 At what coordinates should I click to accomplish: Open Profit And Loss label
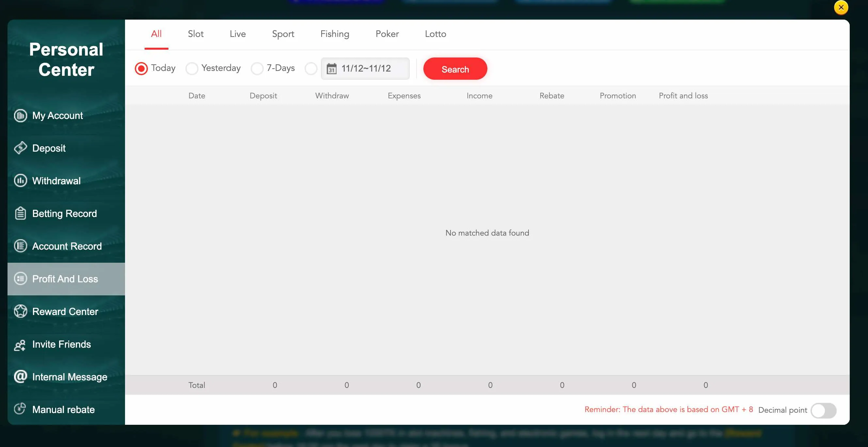65,279
